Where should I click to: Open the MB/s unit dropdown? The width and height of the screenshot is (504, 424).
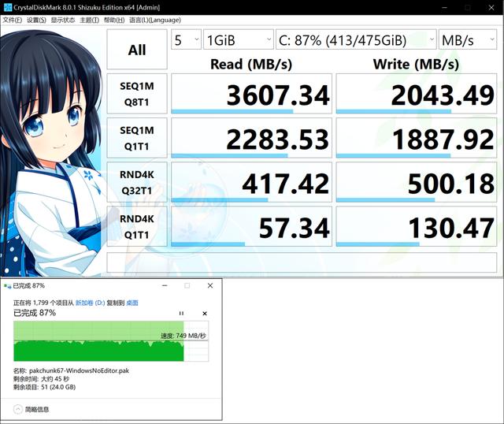tap(468, 39)
